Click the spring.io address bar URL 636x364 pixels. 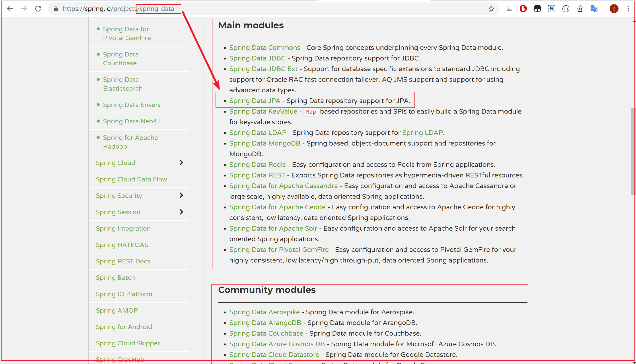coord(118,9)
